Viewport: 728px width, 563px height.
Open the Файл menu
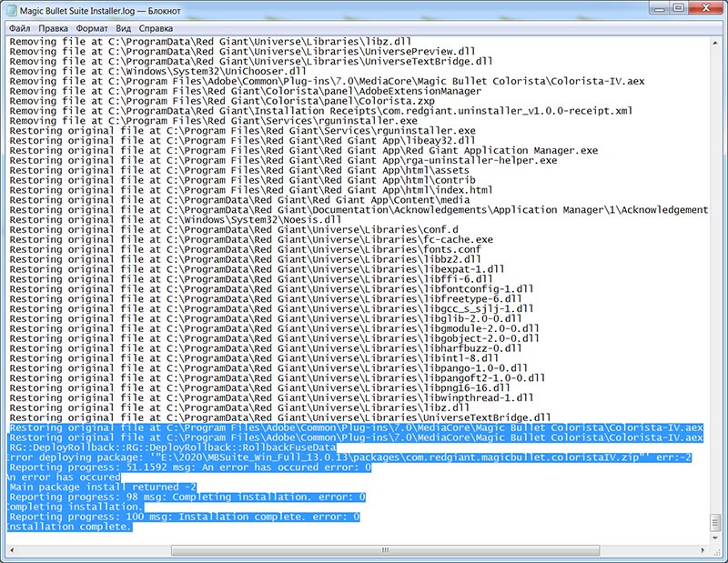(19, 28)
